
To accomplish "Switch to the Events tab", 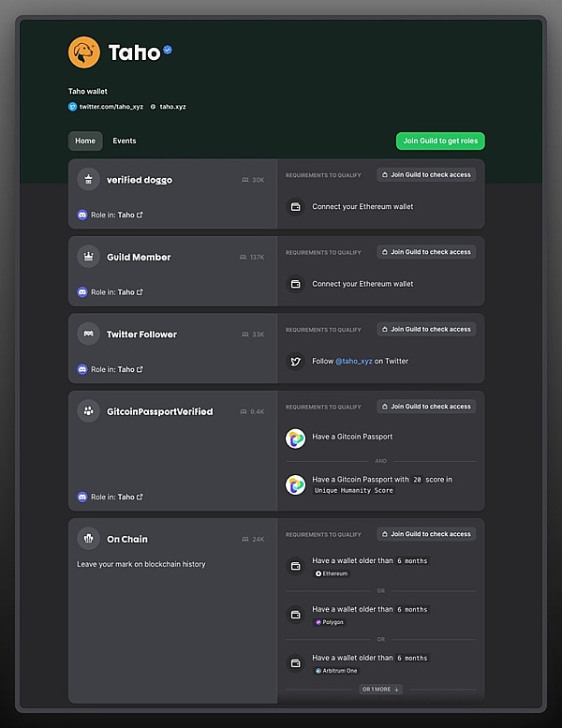I will click(x=125, y=141).
